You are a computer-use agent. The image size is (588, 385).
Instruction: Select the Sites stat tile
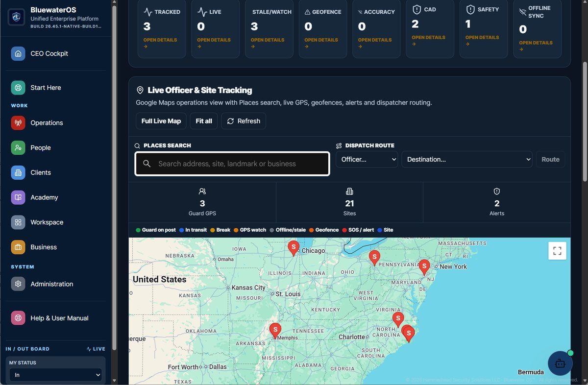pyautogui.click(x=349, y=202)
